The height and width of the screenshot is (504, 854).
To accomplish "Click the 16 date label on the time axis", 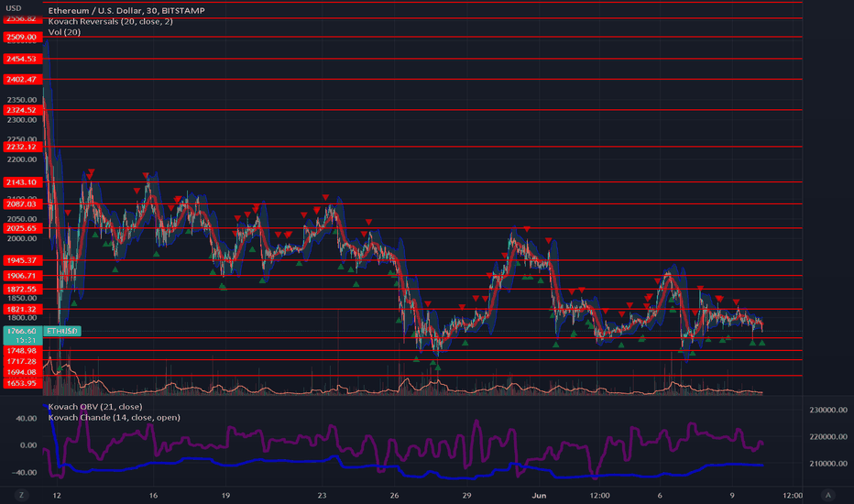I will (153, 495).
